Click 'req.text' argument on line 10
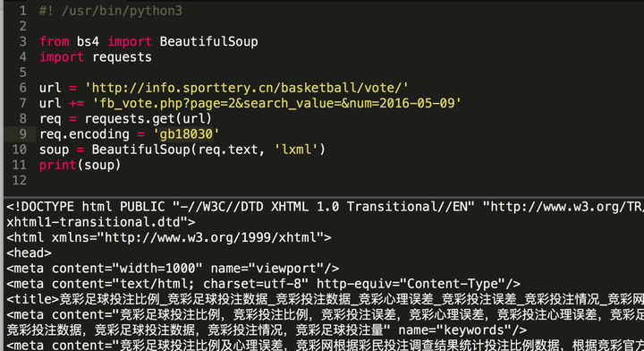 [228, 150]
